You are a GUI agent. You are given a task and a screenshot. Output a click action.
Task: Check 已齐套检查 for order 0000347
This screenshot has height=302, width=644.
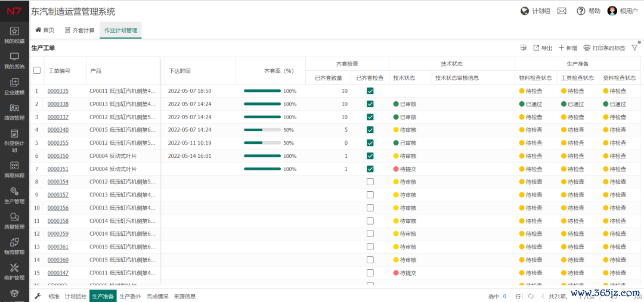[370, 272]
